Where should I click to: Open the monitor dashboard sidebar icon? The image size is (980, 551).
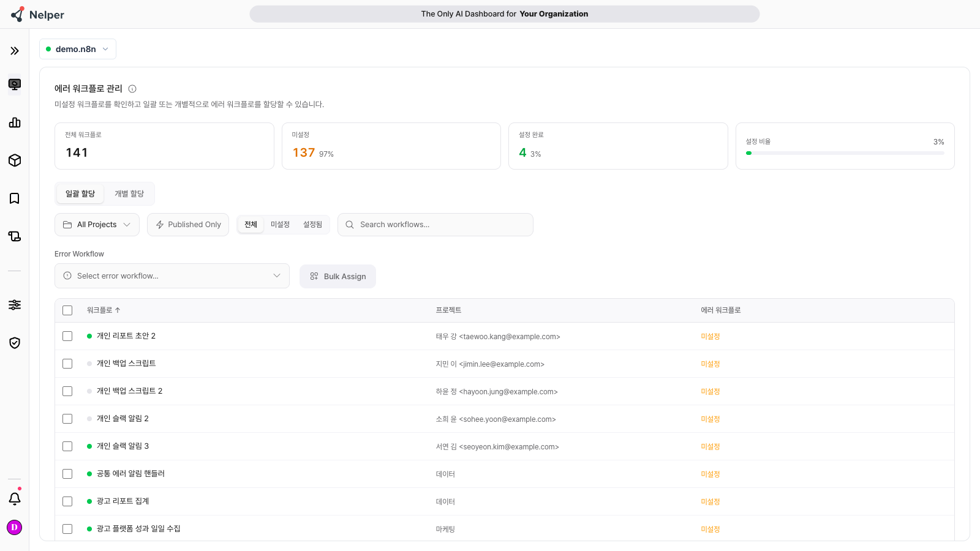15,84
